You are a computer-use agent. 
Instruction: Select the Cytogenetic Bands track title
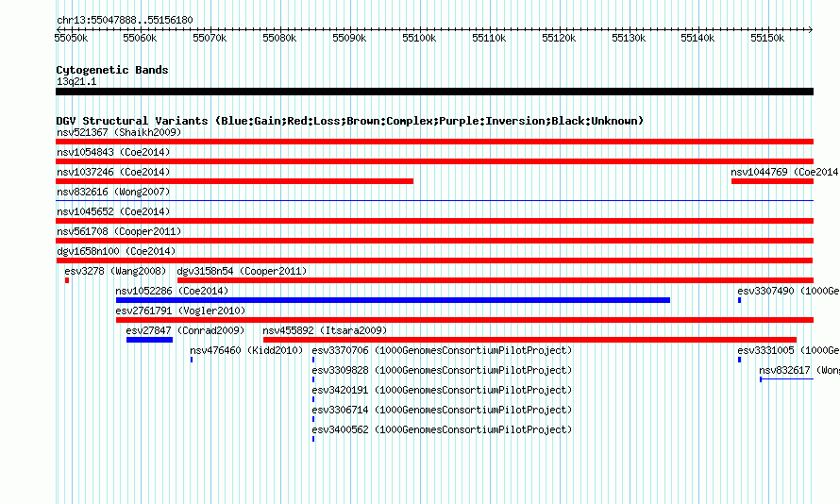point(112,70)
